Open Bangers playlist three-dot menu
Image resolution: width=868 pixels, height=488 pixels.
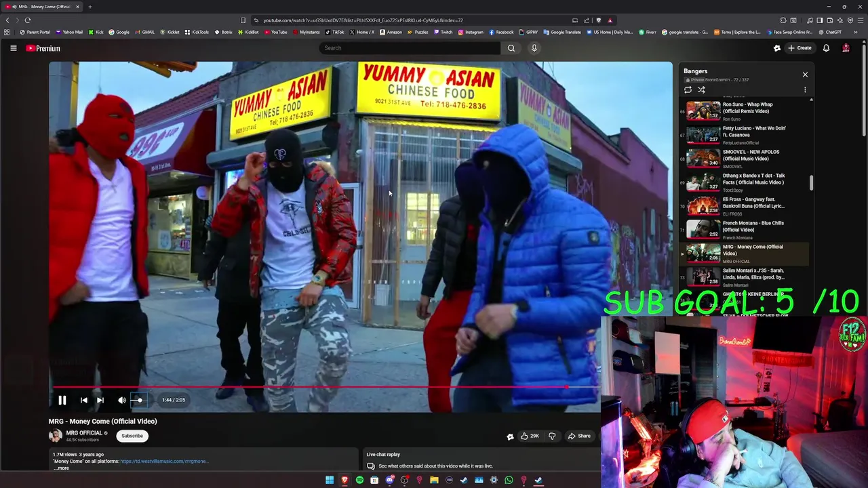(x=805, y=90)
